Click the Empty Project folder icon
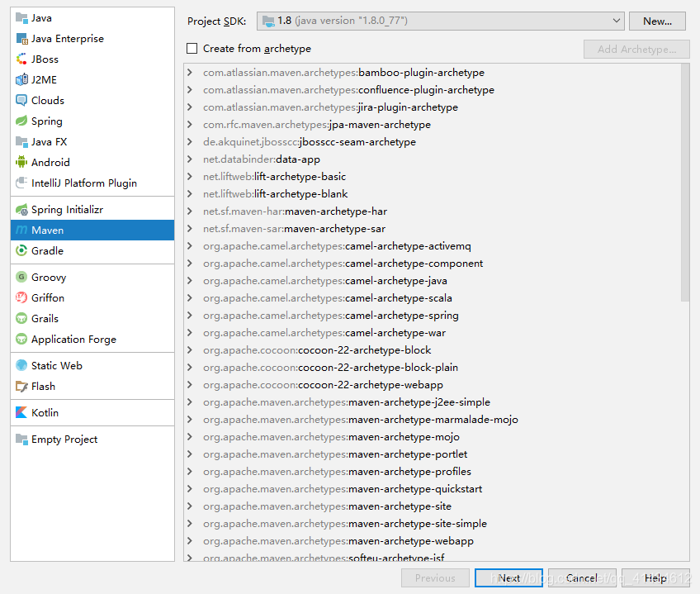700x594 pixels. (21, 439)
